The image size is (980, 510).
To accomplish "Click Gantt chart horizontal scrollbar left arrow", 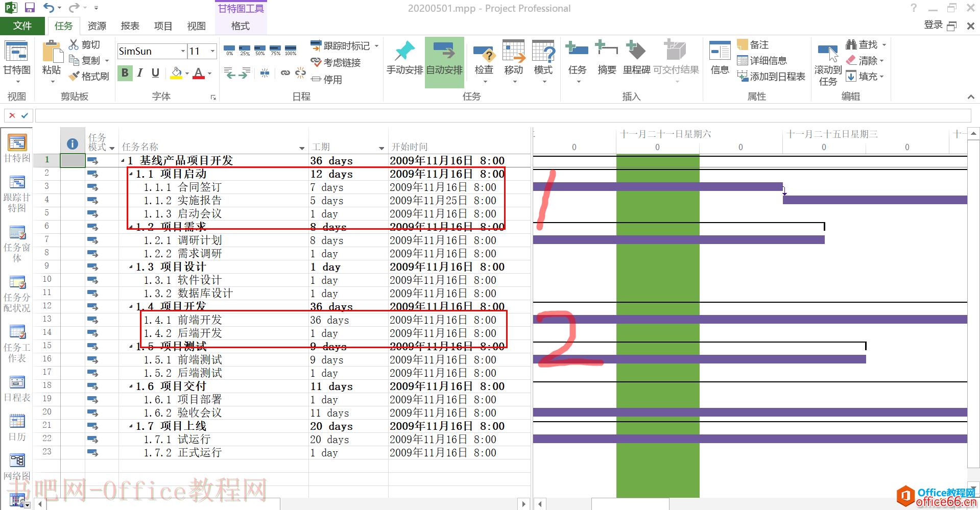I will pos(540,504).
